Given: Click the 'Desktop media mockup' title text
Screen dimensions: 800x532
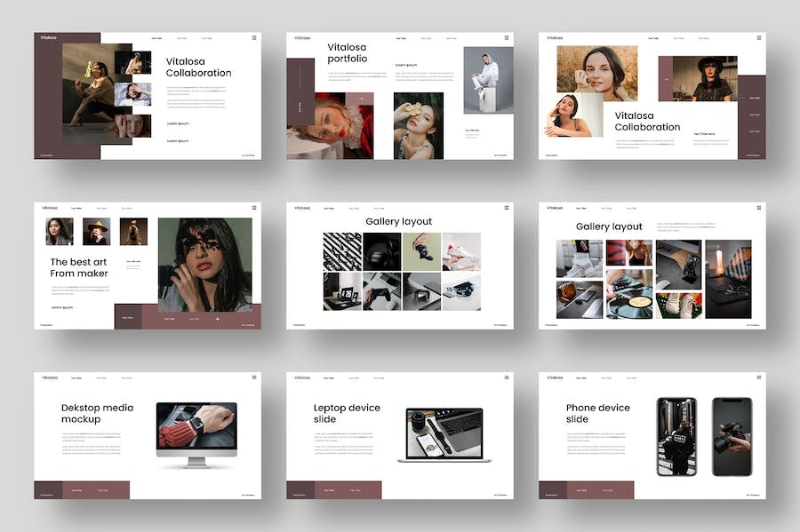Looking at the screenshot, I should 97,413.
